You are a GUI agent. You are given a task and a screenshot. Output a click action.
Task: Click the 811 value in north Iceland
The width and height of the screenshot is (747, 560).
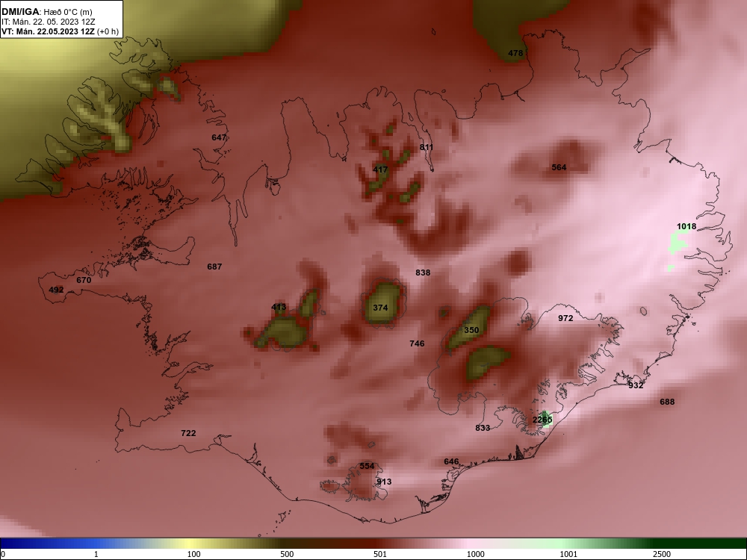(427, 147)
